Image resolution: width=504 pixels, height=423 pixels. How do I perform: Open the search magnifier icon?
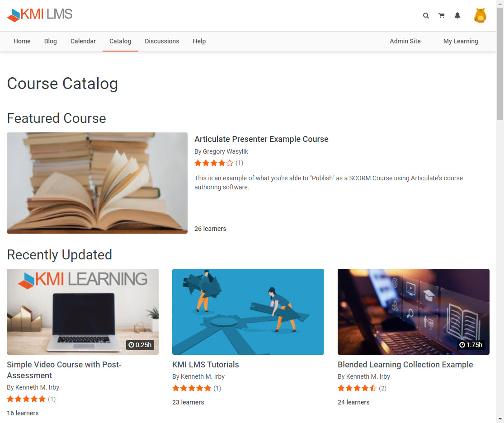click(426, 15)
